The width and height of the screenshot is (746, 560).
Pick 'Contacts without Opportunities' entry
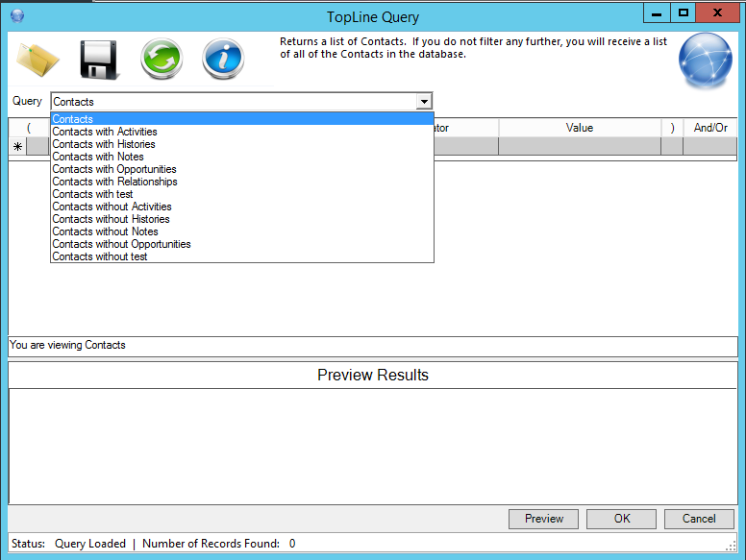coord(242,244)
